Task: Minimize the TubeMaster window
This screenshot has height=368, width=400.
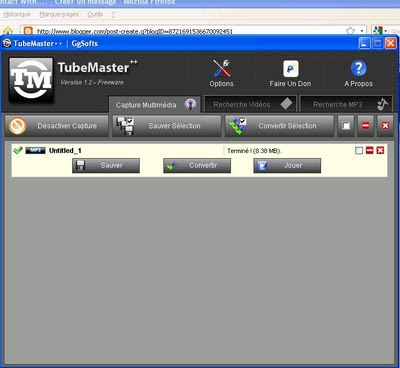Action: pos(364,43)
